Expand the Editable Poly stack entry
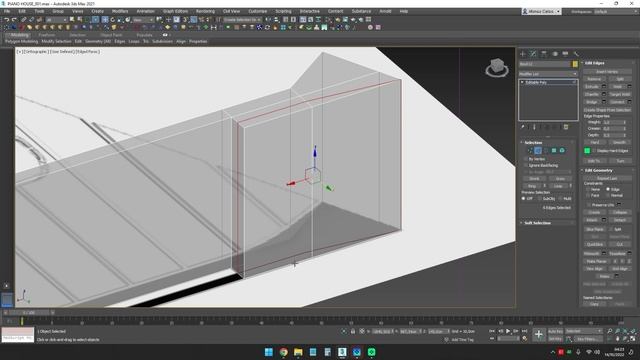 pos(522,82)
